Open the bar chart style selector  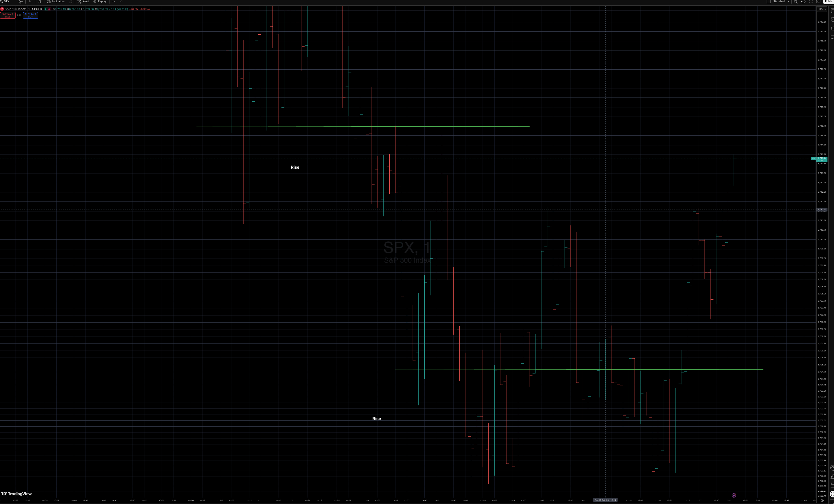coord(40,2)
